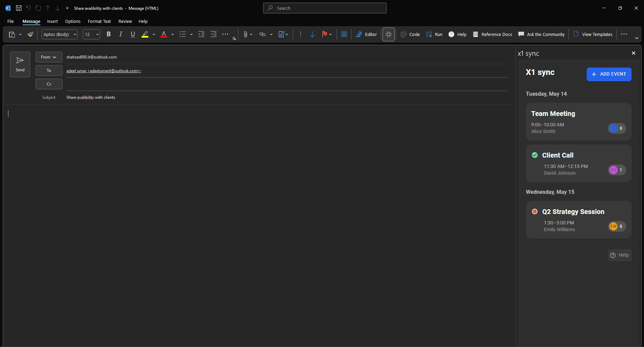This screenshot has width=644, height=347.
Task: Switch to the Message tab
Action: pyautogui.click(x=31, y=21)
